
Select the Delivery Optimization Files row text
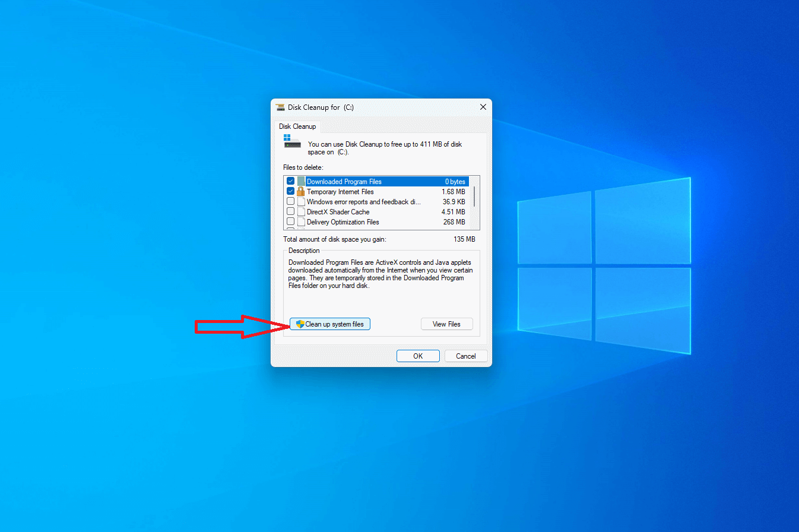[343, 222]
